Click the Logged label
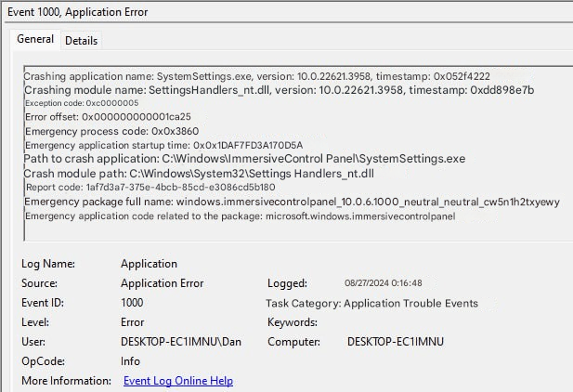 (287, 283)
